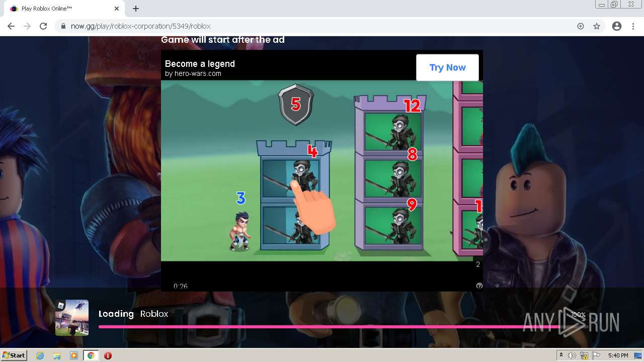Image resolution: width=644 pixels, height=362 pixels.
Task: Click the network tray icon
Action: (x=584, y=355)
